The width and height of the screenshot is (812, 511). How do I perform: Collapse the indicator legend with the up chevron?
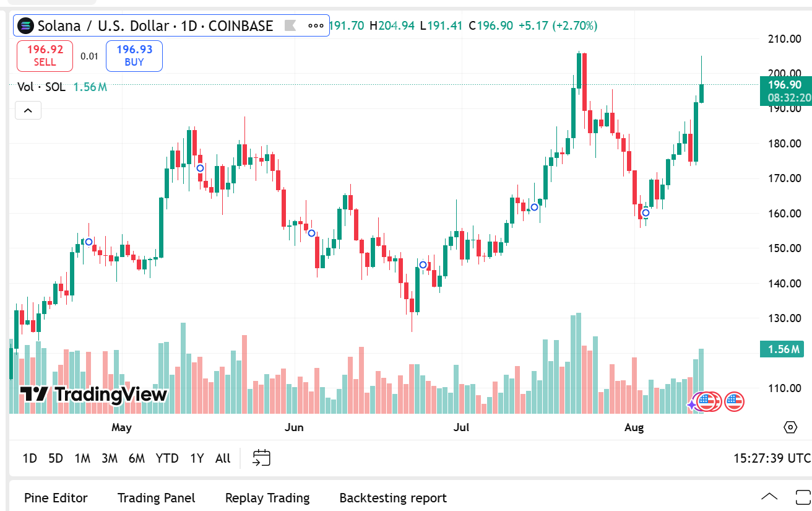(28, 111)
